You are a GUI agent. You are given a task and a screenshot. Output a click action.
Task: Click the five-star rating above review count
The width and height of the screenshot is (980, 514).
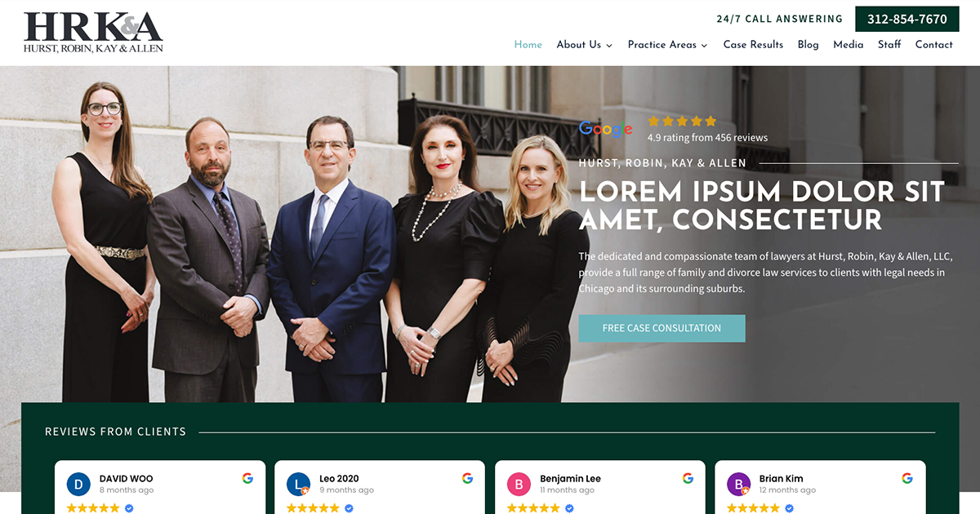click(x=682, y=121)
